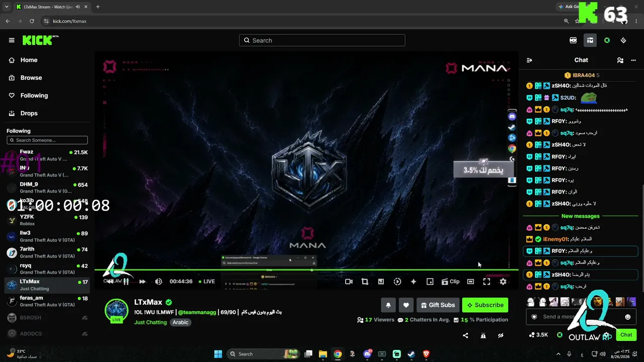The image size is (644, 362).
Task: Open chat more options menu
Action: [634, 60]
